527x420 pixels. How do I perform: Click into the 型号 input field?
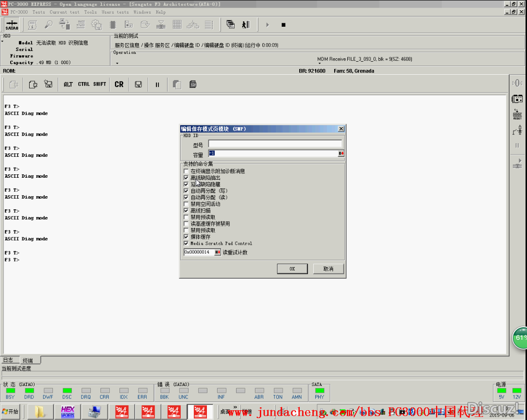(275, 144)
